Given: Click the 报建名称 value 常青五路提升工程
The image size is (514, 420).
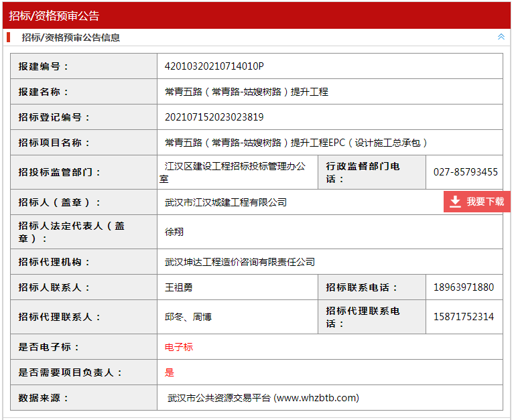Looking at the screenshot, I should click(247, 92).
